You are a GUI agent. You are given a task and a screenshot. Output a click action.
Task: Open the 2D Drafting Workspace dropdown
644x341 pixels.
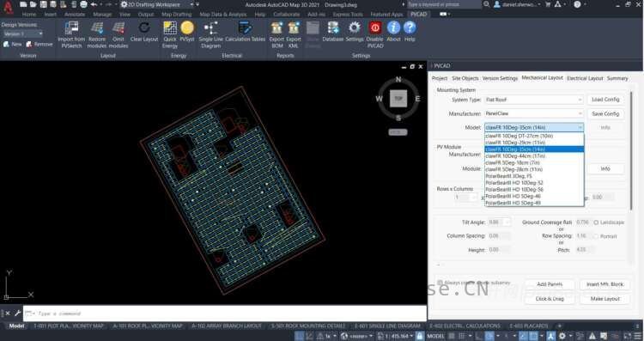pos(157,4)
